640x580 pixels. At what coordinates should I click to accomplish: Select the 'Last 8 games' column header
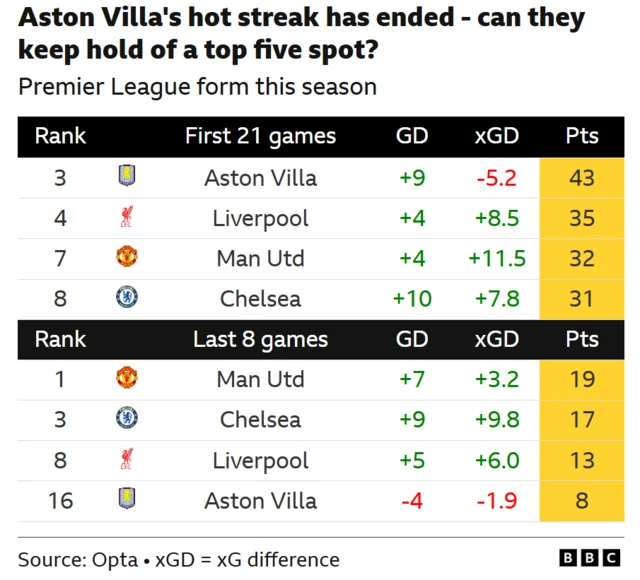[260, 340]
